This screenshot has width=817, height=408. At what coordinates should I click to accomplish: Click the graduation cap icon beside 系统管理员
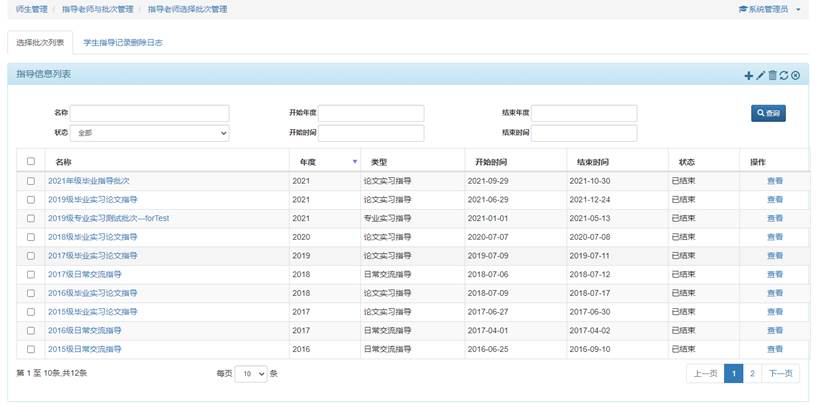[743, 9]
